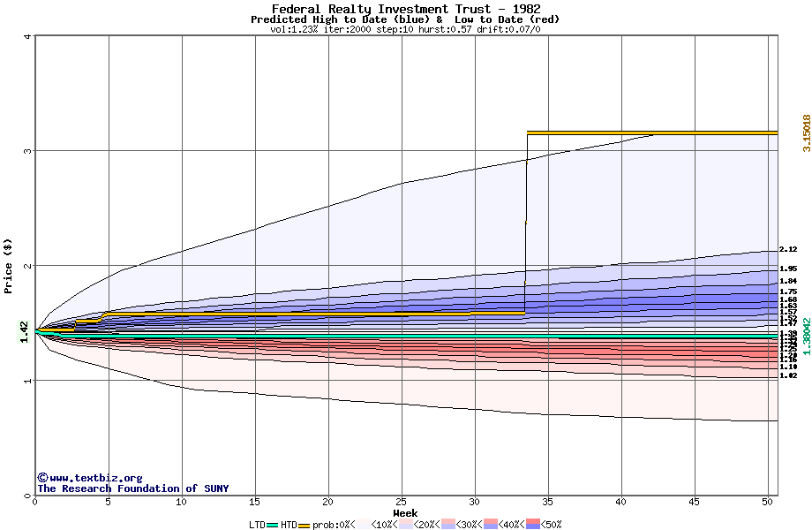
Task: Click the "<20%<" legend label
Action: click(x=426, y=525)
